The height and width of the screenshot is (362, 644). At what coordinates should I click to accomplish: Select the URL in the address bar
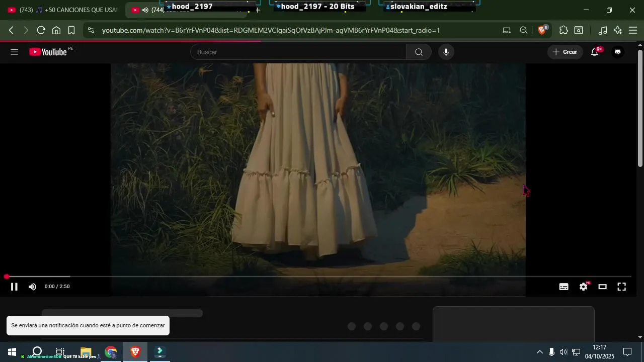click(271, 30)
